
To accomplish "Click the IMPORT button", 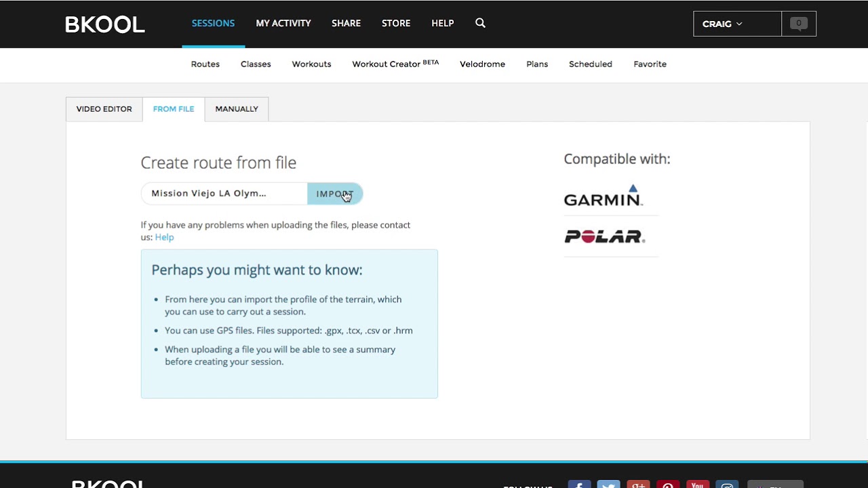I will tap(335, 194).
